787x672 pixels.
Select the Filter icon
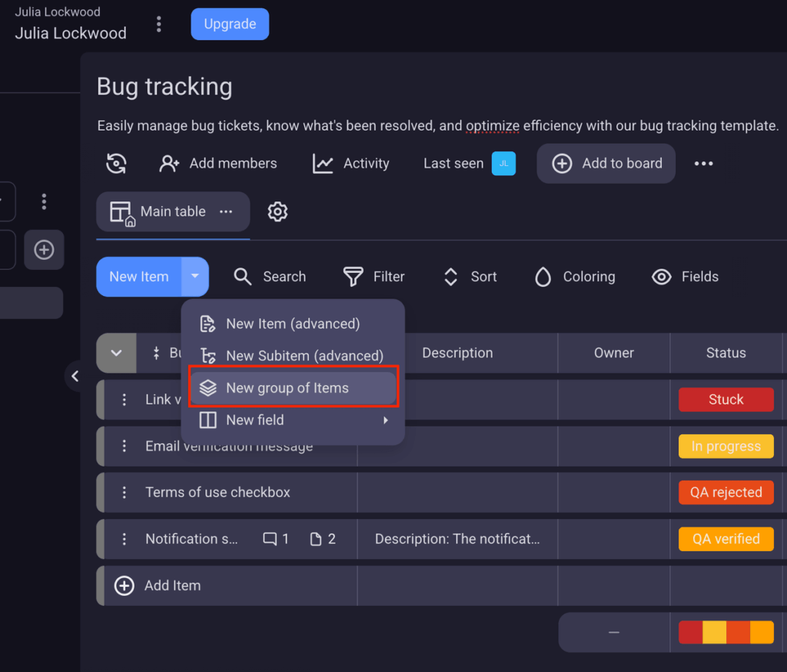[x=353, y=277]
